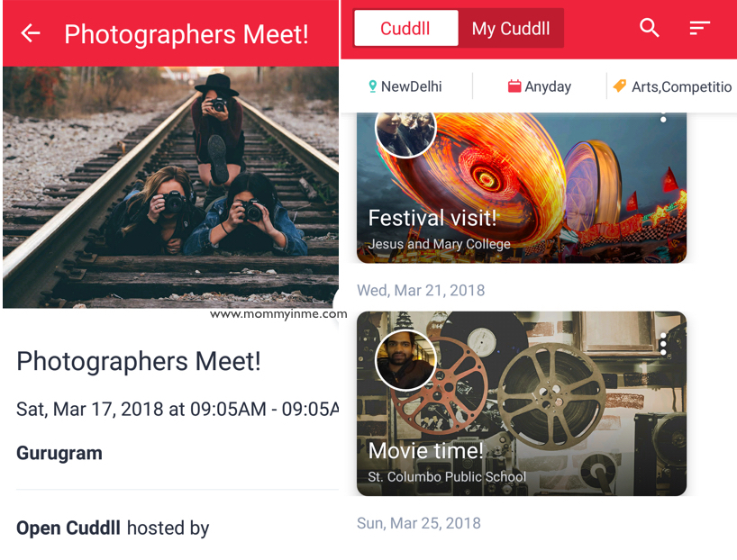The height and width of the screenshot is (560, 737).
Task: Select the Gurugram location text
Action: [59, 453]
